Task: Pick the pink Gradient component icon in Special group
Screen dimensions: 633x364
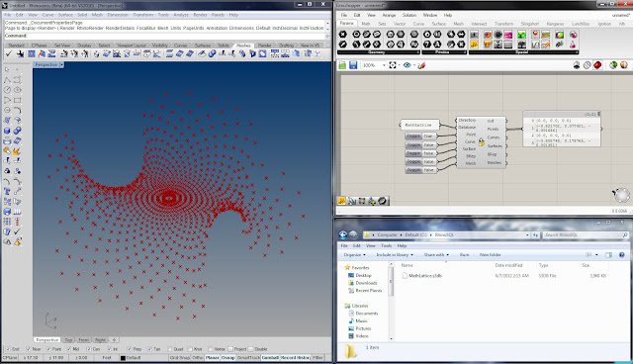Action: [x=508, y=35]
